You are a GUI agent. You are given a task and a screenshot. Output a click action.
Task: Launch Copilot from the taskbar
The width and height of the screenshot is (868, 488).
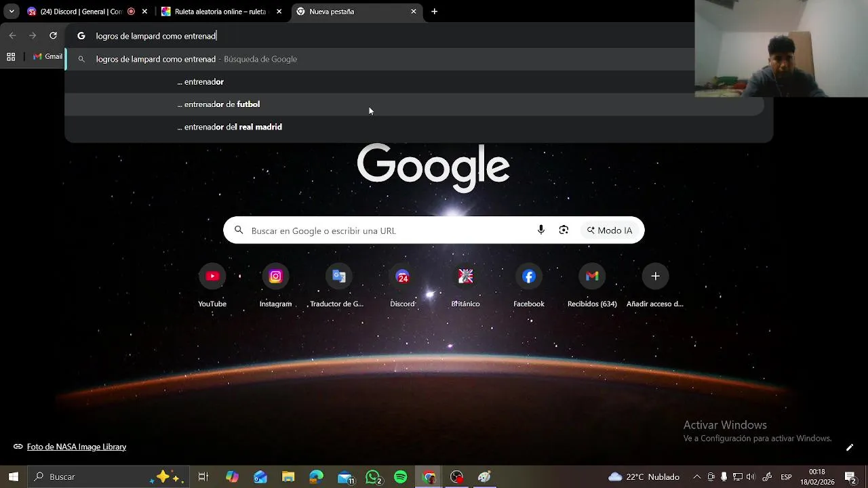click(232, 477)
